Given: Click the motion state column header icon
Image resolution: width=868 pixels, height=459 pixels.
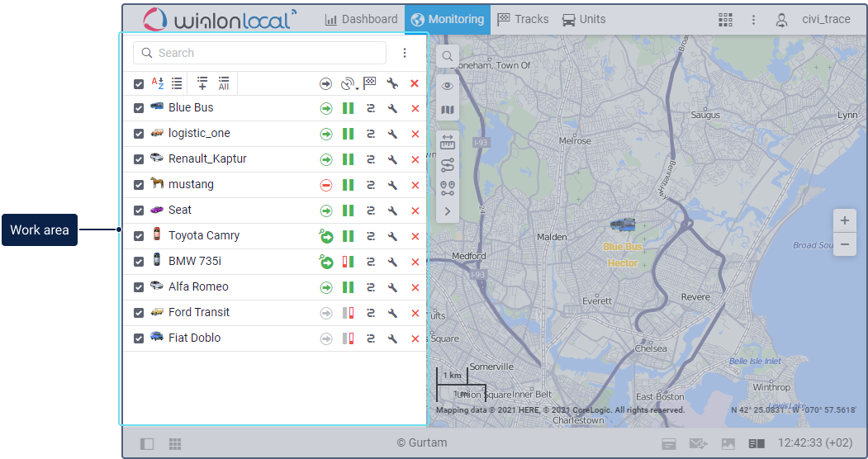Looking at the screenshot, I should [x=325, y=84].
